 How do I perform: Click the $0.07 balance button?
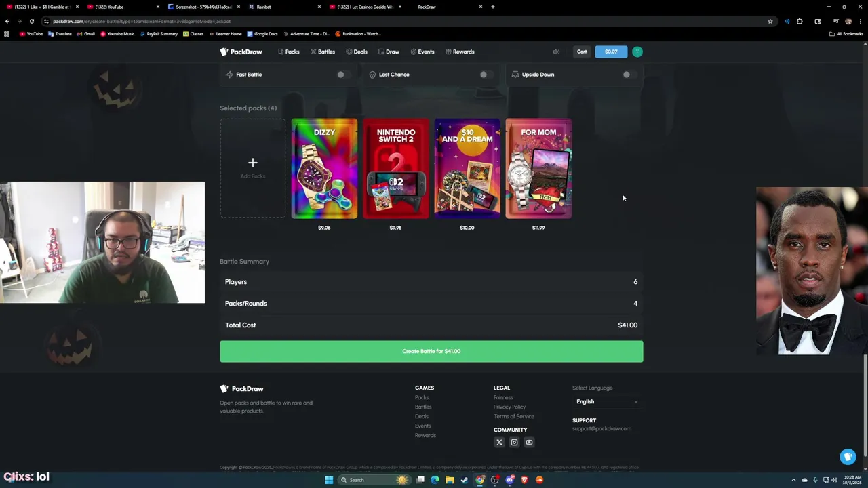pyautogui.click(x=611, y=52)
